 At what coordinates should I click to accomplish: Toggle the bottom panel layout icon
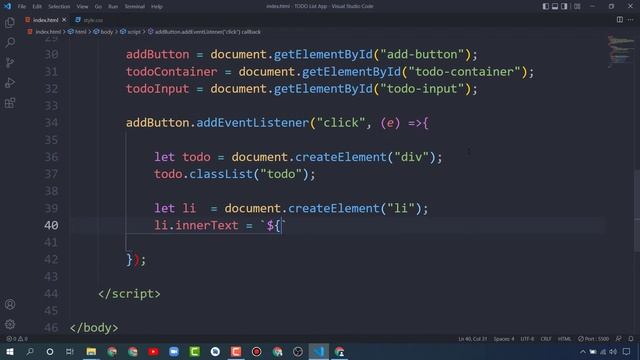pyautogui.click(x=555, y=6)
